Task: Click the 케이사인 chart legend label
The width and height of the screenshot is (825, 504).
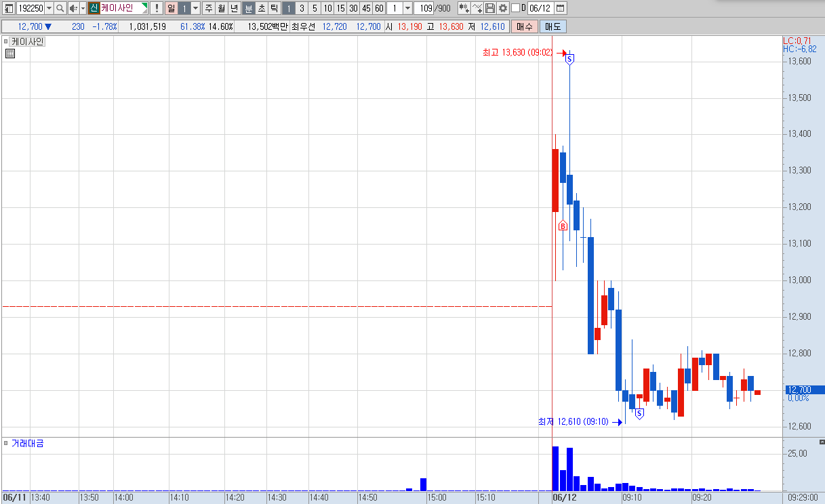Action: [x=27, y=41]
